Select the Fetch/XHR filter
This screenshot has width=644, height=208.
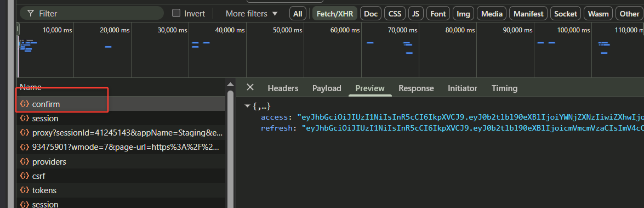(x=335, y=14)
